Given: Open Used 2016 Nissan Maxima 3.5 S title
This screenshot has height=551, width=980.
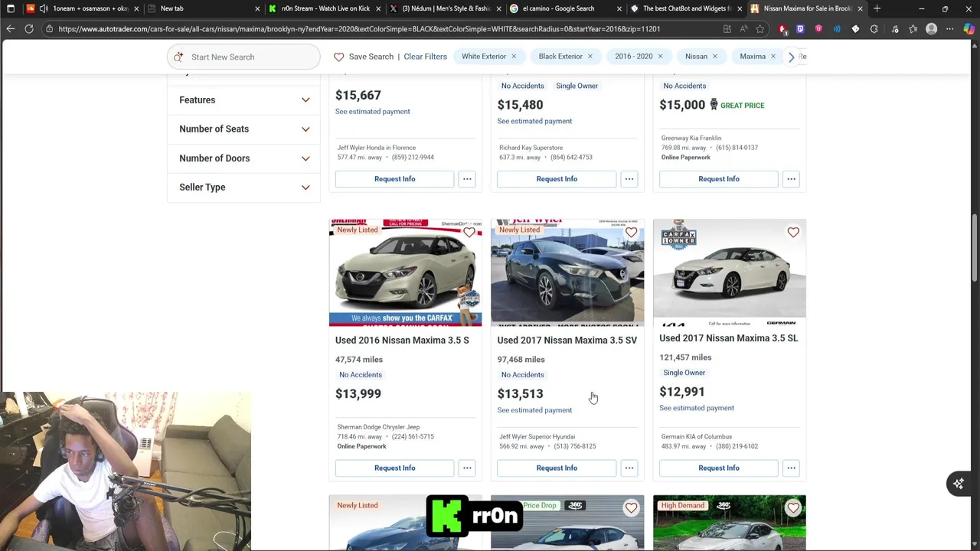Looking at the screenshot, I should coord(402,341).
